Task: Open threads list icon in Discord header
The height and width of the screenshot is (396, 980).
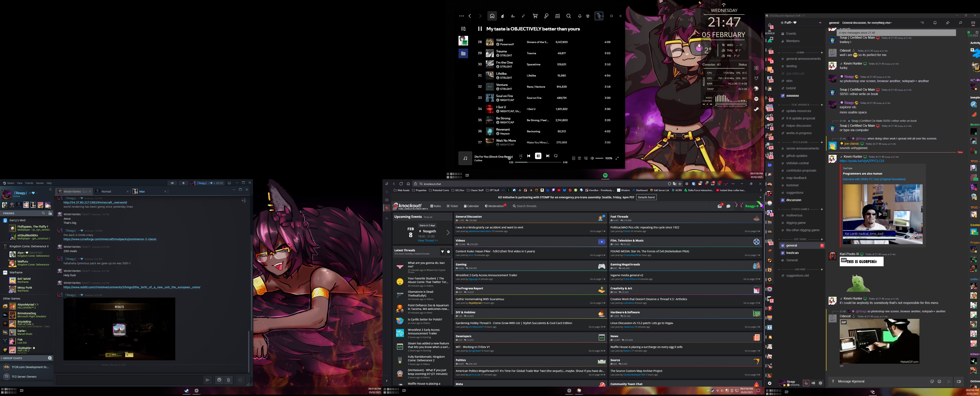Action: [922, 23]
